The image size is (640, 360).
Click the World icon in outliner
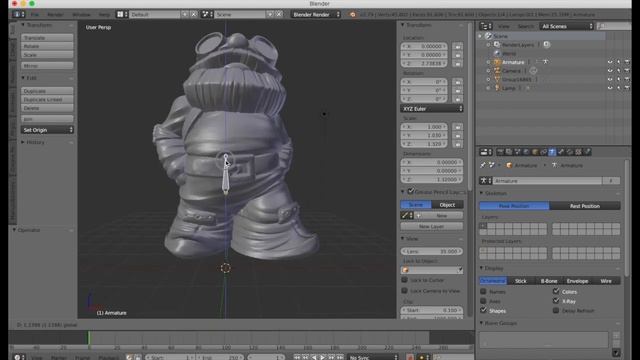click(x=497, y=53)
